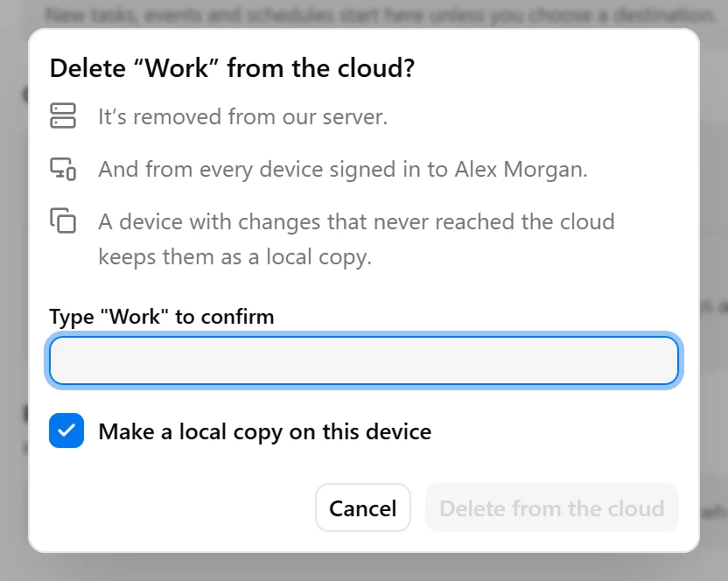Click the devices icon next to Alex Morgan line
Image resolution: width=728 pixels, height=581 pixels.
63,168
